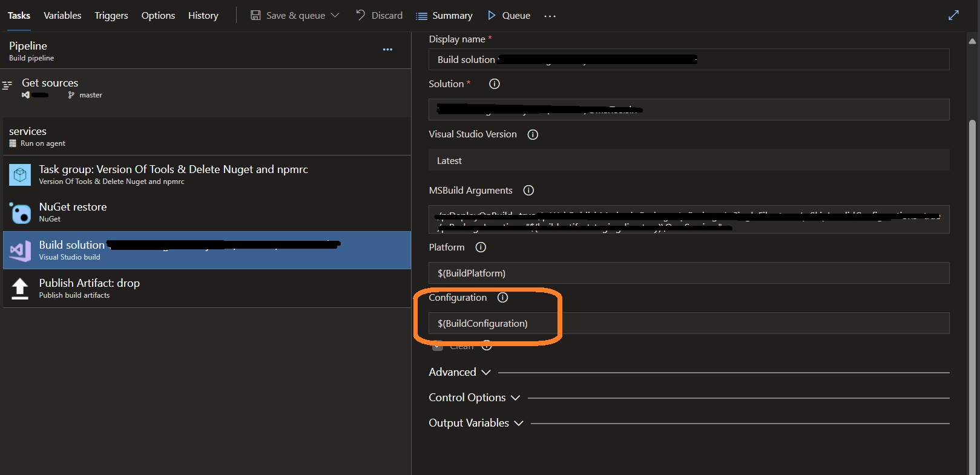This screenshot has height=475, width=980.
Task: Open Save & queue dropdown arrow
Action: pyautogui.click(x=335, y=15)
